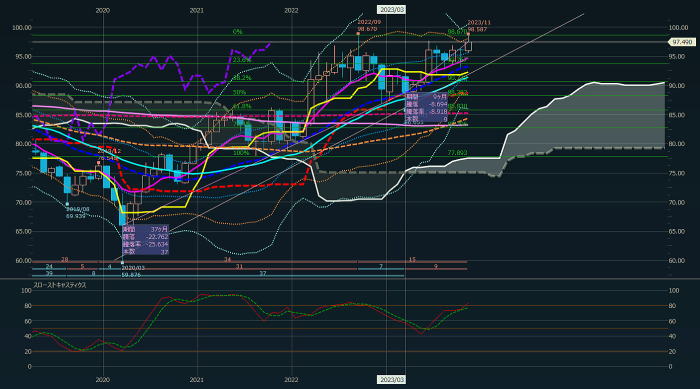Click the cycle count 31 on red bar
The width and height of the screenshot is (700, 389).
(239, 267)
